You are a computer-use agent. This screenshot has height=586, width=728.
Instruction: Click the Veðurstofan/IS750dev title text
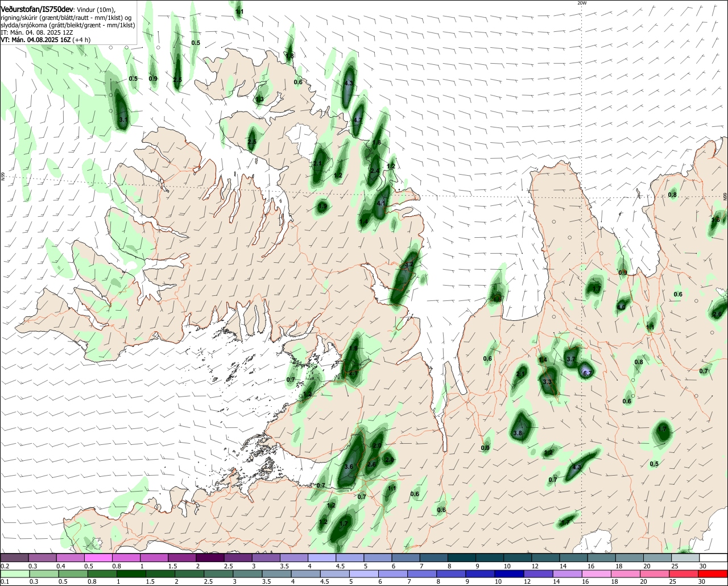tap(37, 9)
